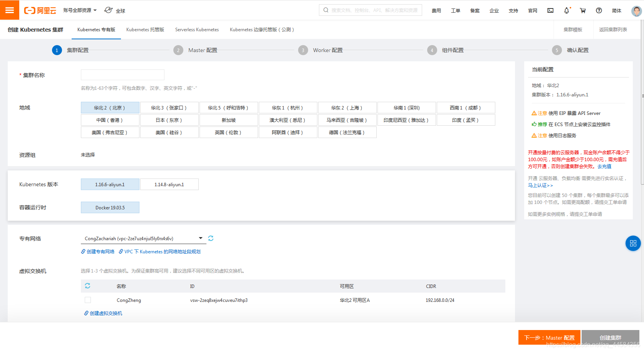Select region 美国（硅谷）
644x352 pixels.
[x=169, y=132]
